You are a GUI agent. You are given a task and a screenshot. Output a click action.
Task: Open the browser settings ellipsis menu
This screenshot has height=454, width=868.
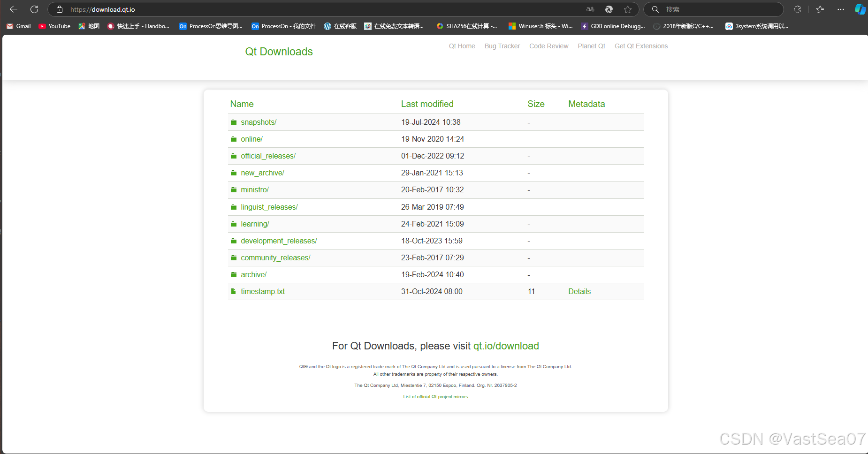[841, 9]
